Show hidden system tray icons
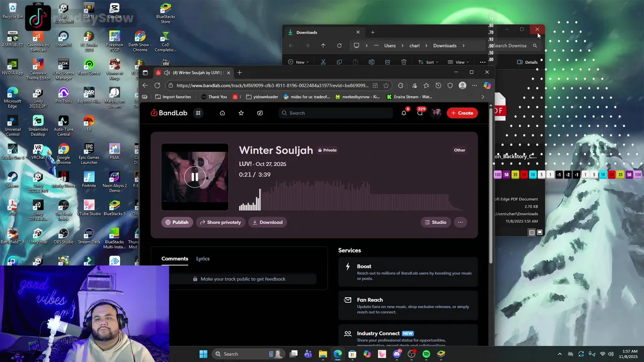 [559, 354]
